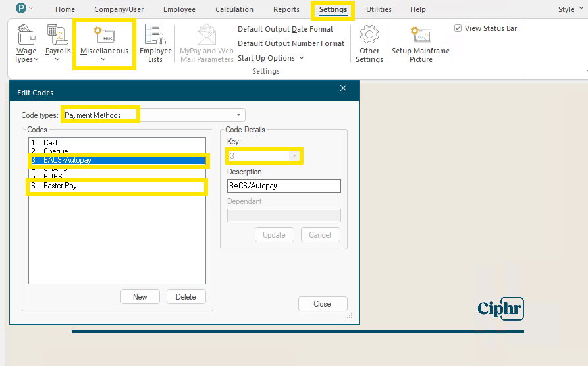Choose Default Output Date Format
The image size is (588, 366).
[285, 29]
